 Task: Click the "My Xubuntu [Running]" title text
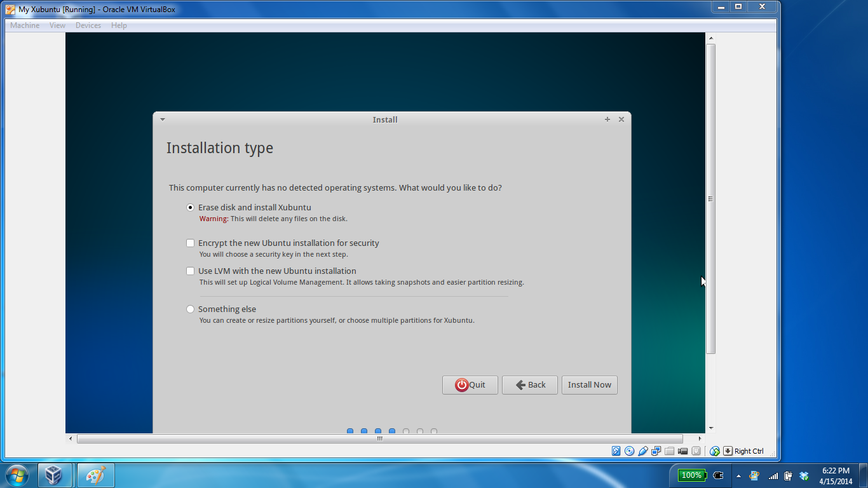[x=97, y=10]
